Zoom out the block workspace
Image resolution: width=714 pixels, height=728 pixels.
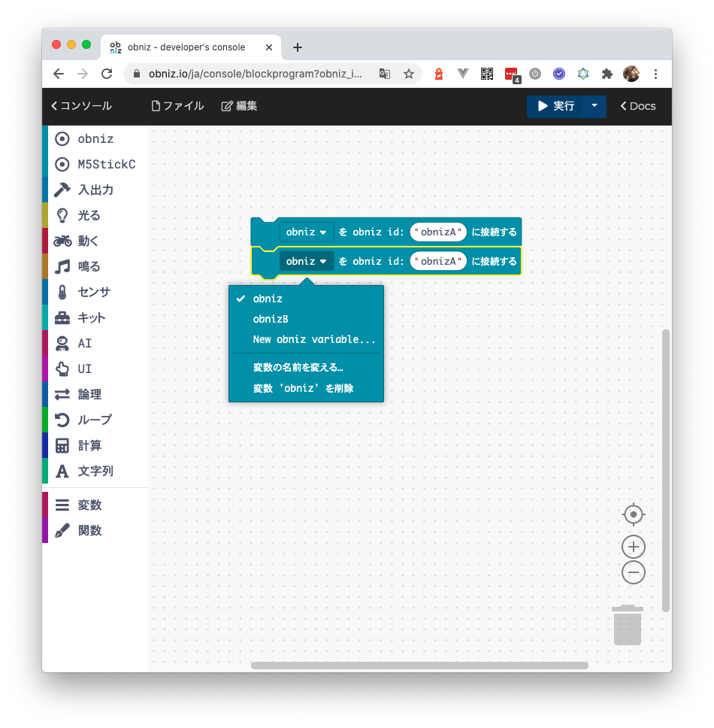(634, 572)
